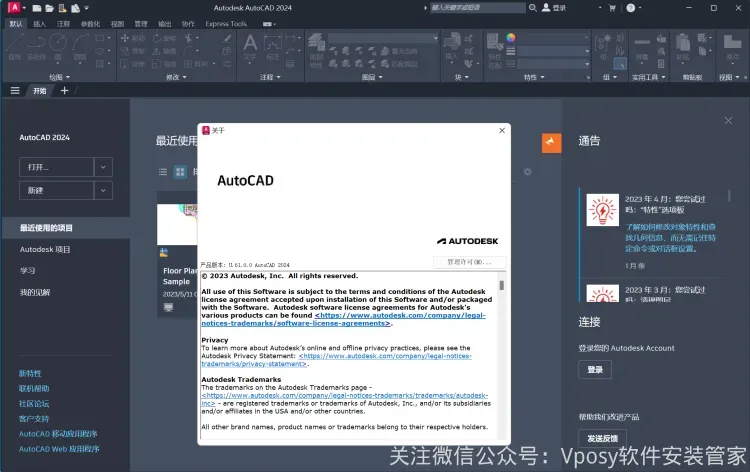This screenshot has height=472, width=750.
Task: Open the privacy-statement link in About dialog
Action: click(337, 360)
